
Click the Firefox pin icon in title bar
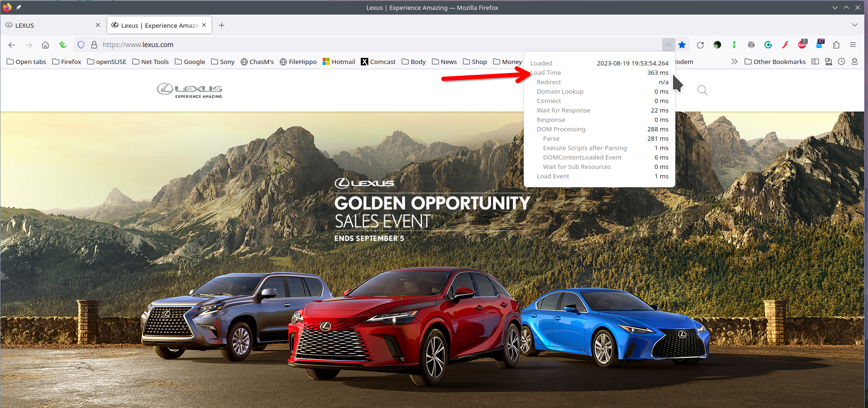point(18,8)
